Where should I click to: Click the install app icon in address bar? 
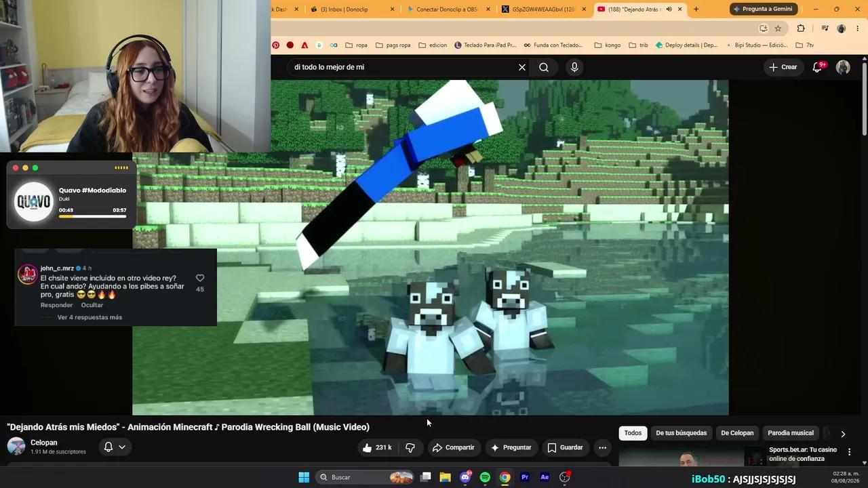pyautogui.click(x=764, y=28)
